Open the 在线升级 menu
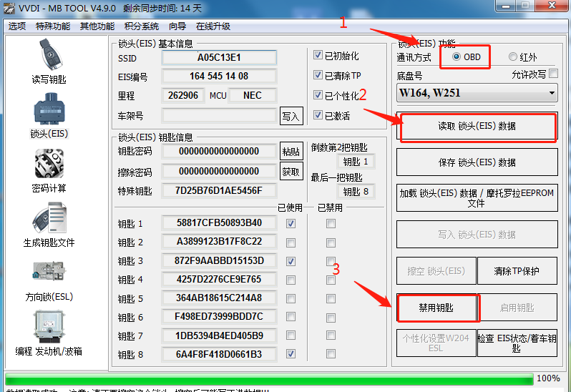The width and height of the screenshot is (571, 392). 213,26
